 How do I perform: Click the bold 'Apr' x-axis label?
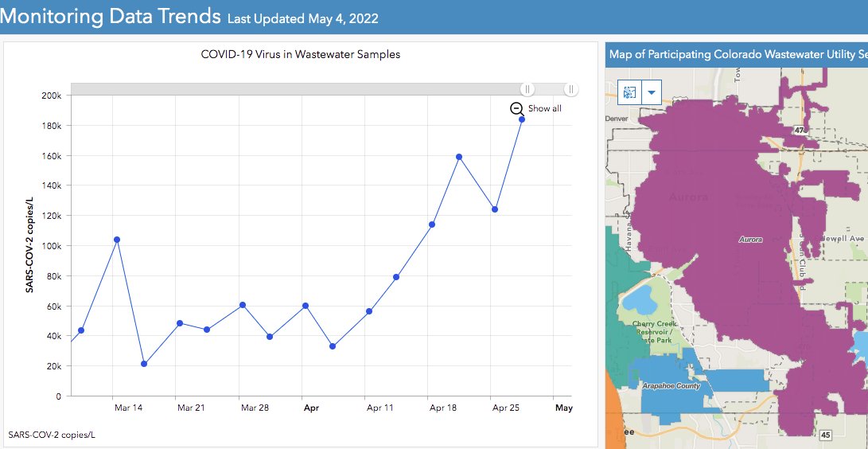pos(311,408)
